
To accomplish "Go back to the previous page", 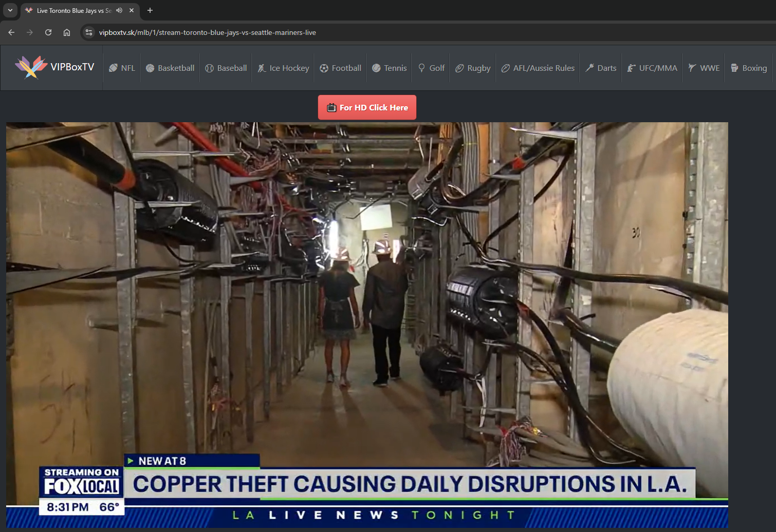I will (11, 32).
